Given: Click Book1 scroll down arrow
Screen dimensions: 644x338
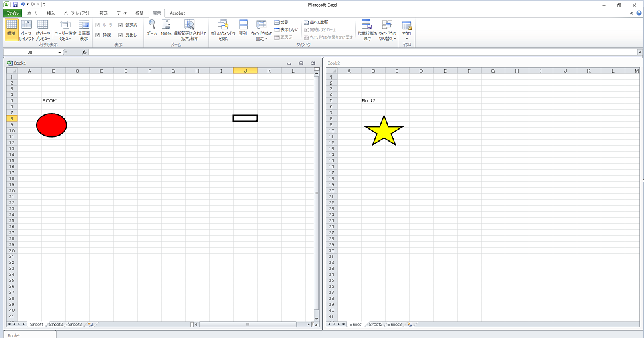Looking at the screenshot, I should click(316, 318).
